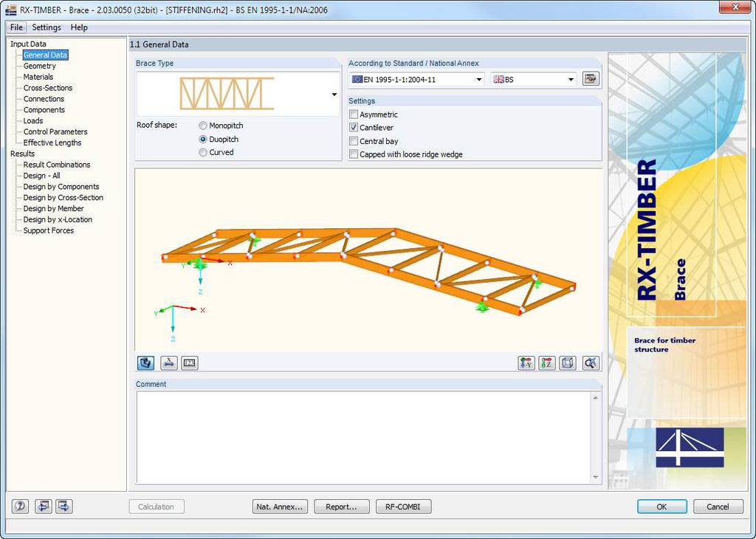Open Materials in the Input Data tree
The image size is (756, 539).
pyautogui.click(x=38, y=77)
